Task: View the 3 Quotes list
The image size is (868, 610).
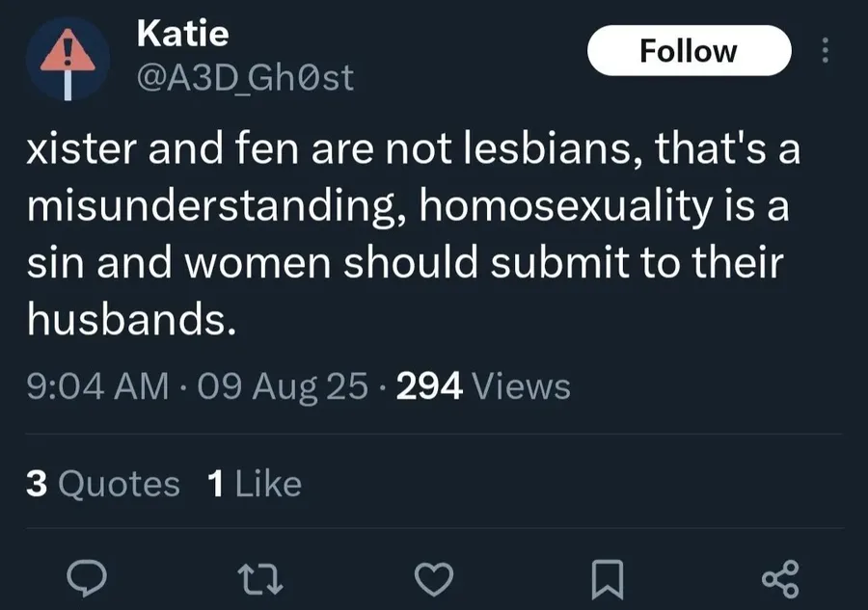Action: (103, 484)
